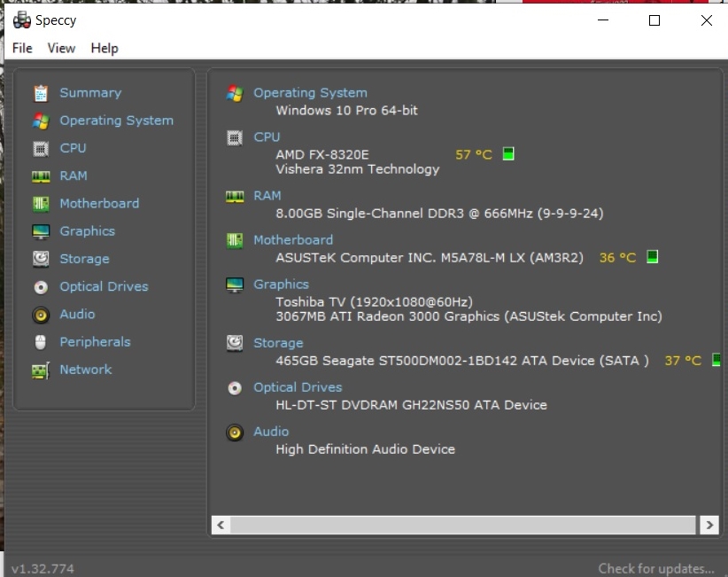Select Network in the sidebar
The image size is (728, 577).
[86, 370]
